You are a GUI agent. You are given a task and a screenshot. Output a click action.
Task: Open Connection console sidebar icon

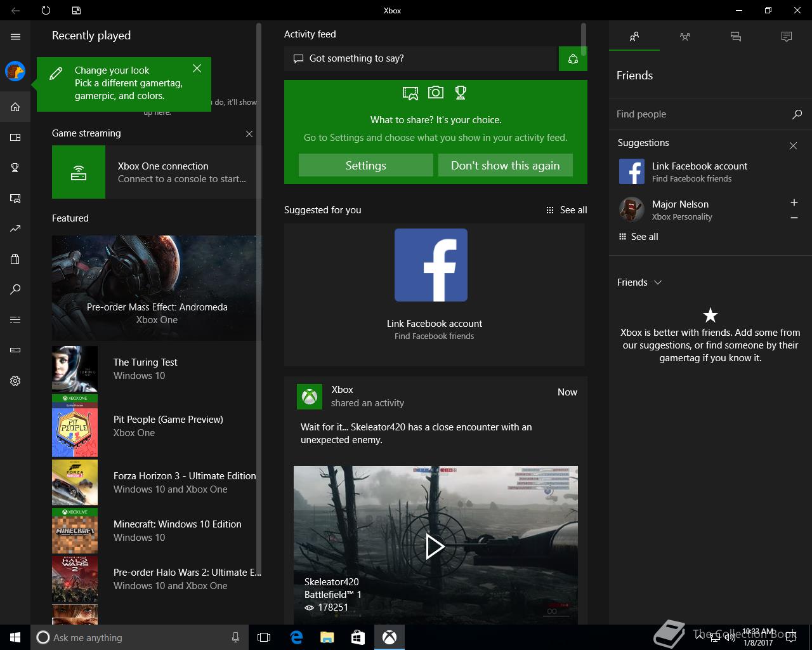click(15, 350)
